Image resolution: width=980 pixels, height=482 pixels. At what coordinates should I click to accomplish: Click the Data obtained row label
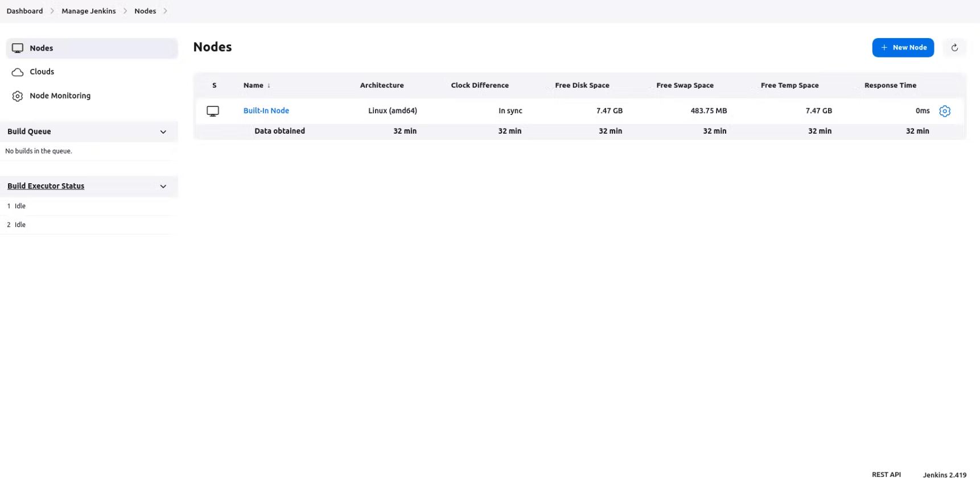pyautogui.click(x=279, y=131)
